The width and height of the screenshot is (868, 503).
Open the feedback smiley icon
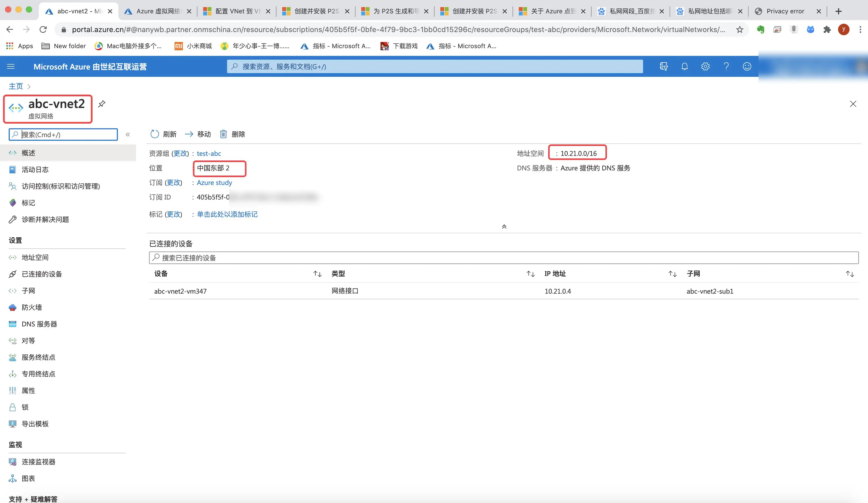click(747, 66)
